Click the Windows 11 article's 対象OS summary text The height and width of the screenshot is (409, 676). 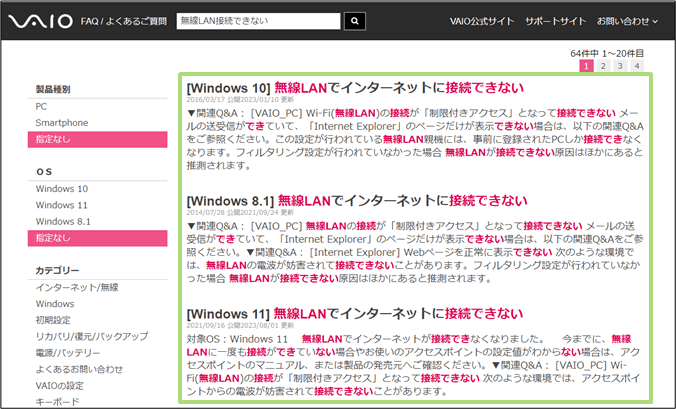[x=413, y=365]
